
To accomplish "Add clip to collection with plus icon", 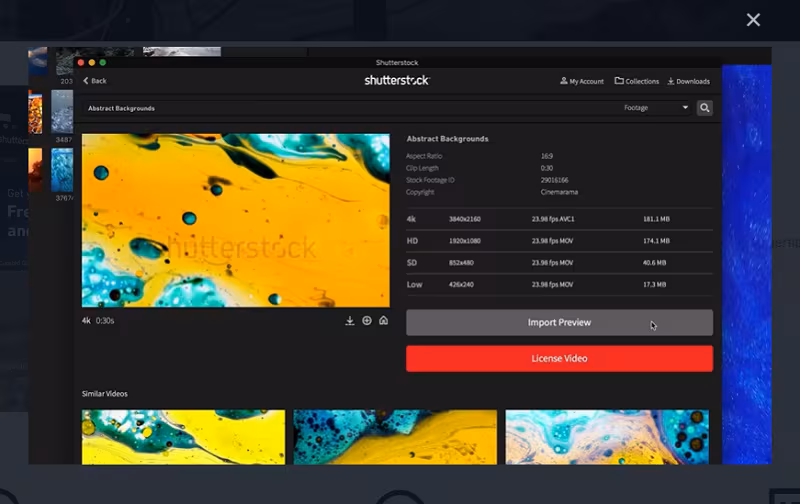I will [x=367, y=320].
